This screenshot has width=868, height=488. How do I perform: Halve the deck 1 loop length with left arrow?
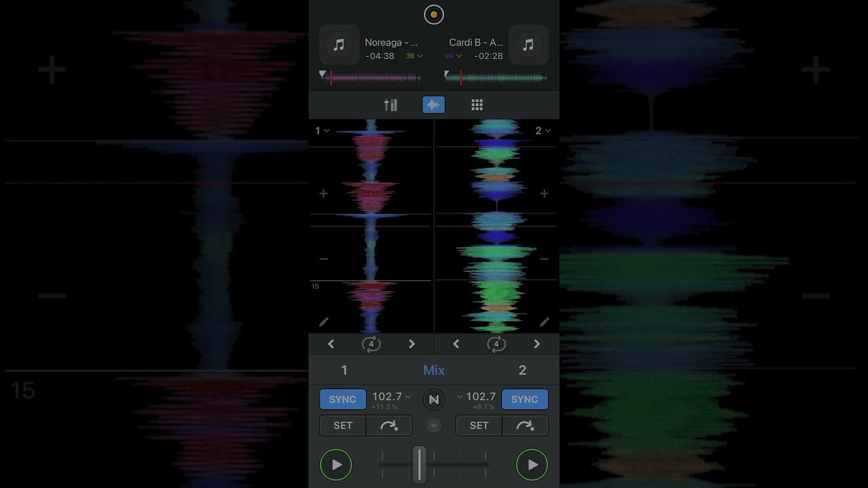click(x=331, y=344)
